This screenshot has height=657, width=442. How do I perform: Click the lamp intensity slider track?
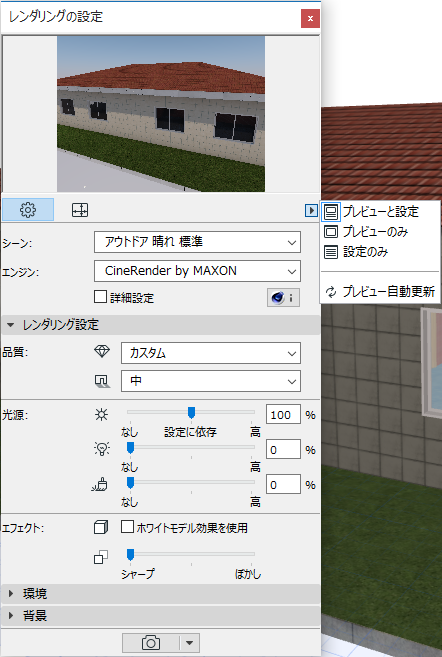(x=191, y=447)
